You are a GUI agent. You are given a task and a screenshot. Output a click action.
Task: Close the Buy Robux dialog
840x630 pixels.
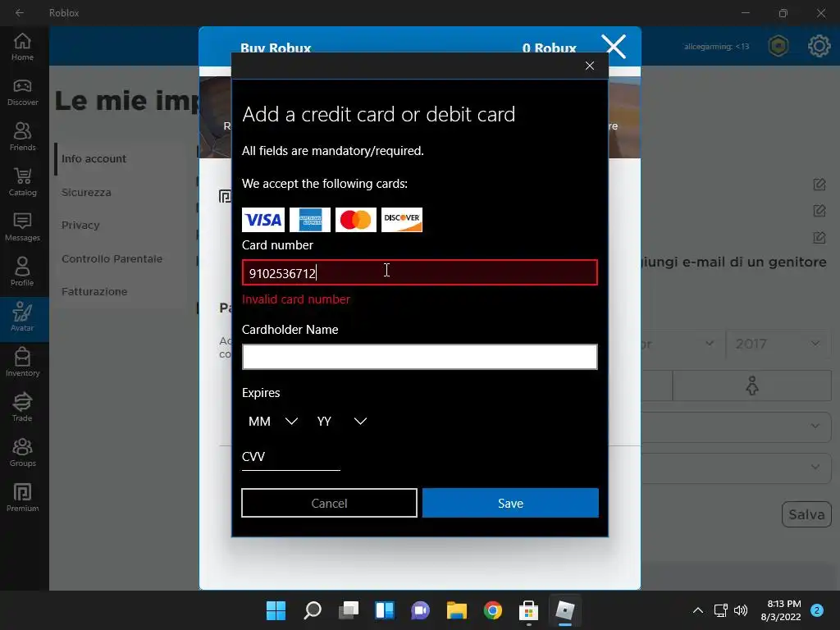pos(614,47)
